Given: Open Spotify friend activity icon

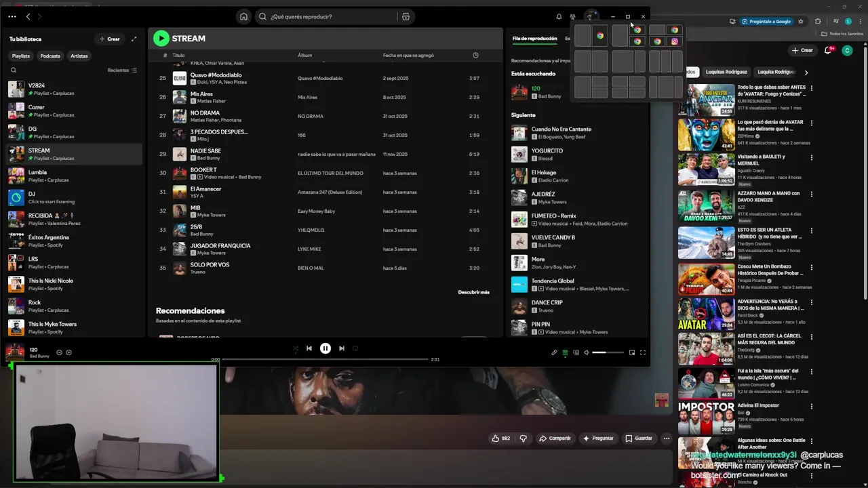Looking at the screenshot, I should tap(573, 16).
